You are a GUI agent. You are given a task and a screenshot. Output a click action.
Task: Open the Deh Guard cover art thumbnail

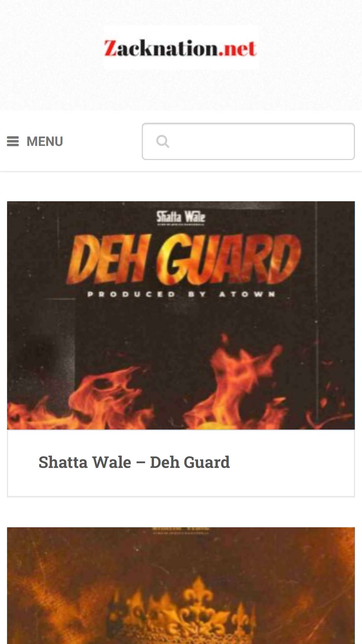(x=181, y=315)
